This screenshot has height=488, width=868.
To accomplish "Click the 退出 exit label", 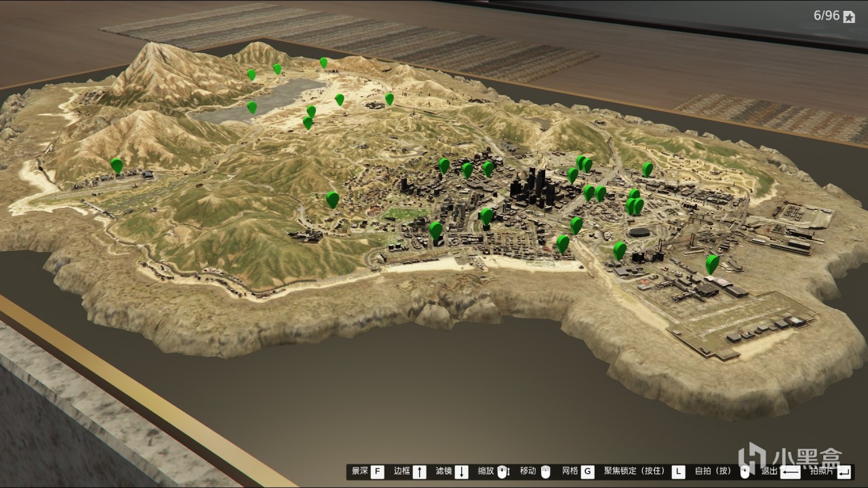I will pyautogui.click(x=769, y=471).
